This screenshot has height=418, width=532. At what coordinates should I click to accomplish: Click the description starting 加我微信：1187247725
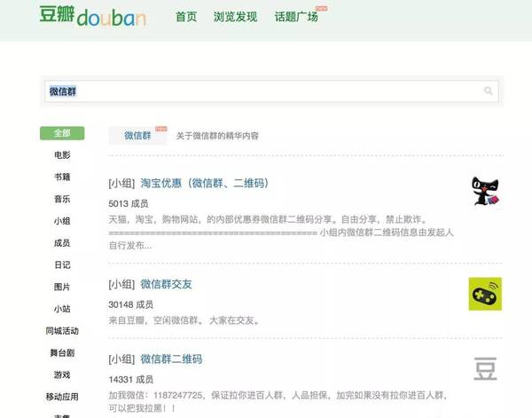pyautogui.click(x=278, y=401)
